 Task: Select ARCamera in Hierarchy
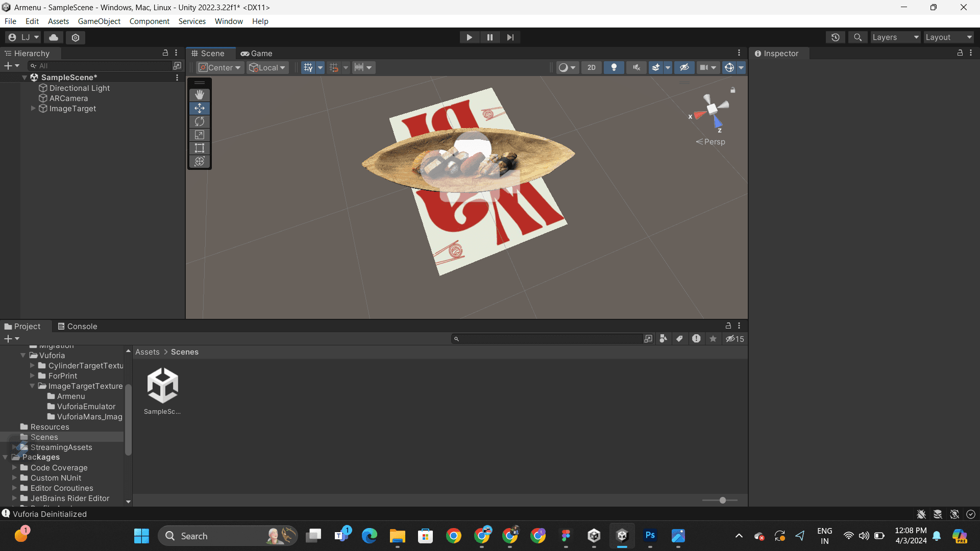point(68,98)
